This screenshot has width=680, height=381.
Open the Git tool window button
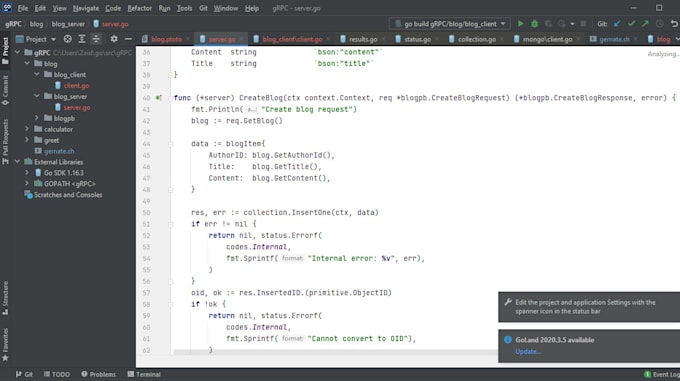tap(24, 374)
